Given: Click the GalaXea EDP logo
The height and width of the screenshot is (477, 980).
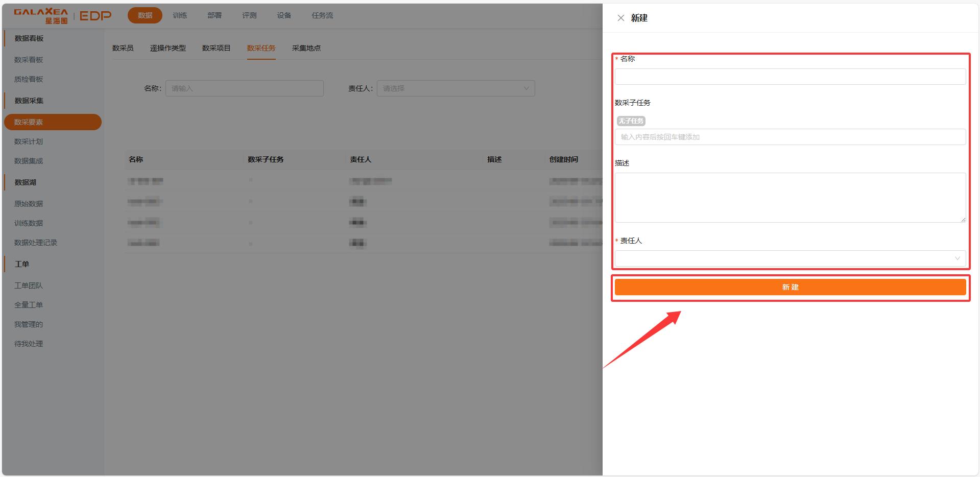Looking at the screenshot, I should click(x=62, y=16).
